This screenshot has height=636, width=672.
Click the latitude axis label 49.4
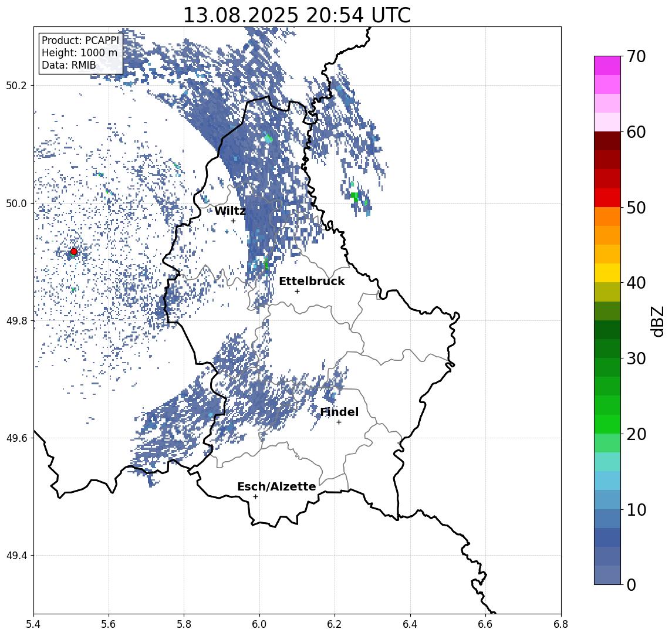coord(16,556)
